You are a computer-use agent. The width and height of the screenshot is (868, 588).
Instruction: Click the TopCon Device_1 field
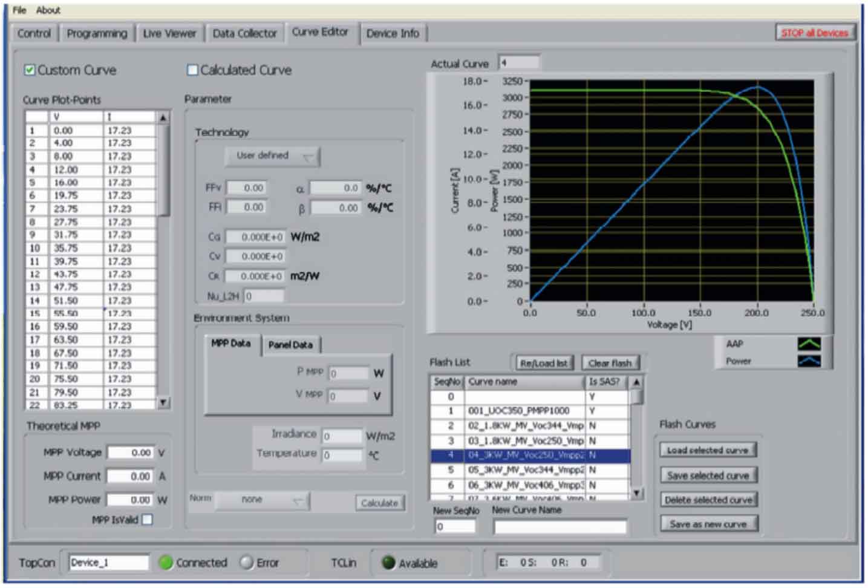tap(109, 563)
